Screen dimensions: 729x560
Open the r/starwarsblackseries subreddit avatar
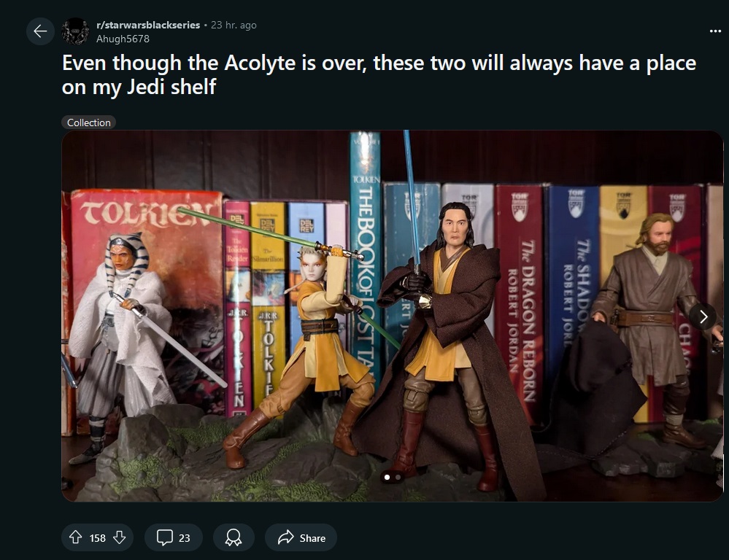[75, 31]
